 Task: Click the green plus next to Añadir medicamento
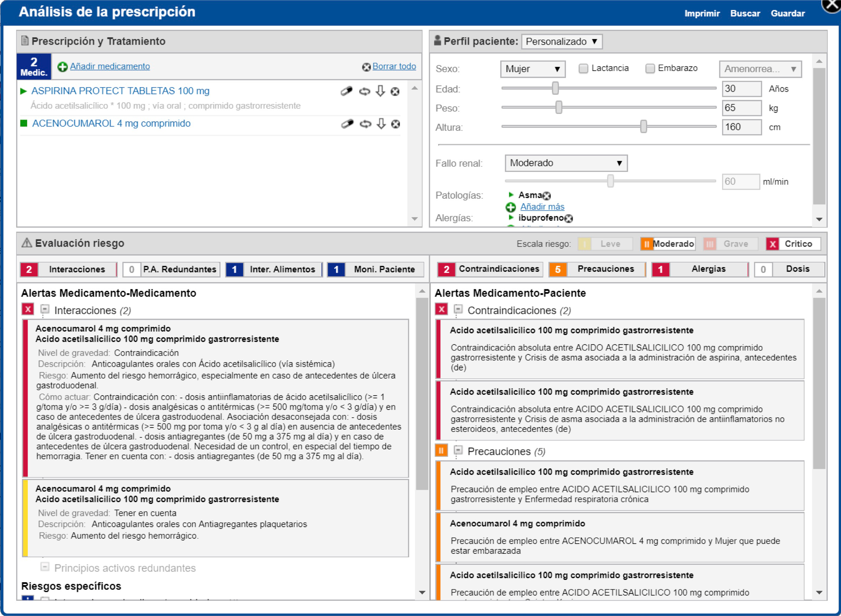point(62,67)
